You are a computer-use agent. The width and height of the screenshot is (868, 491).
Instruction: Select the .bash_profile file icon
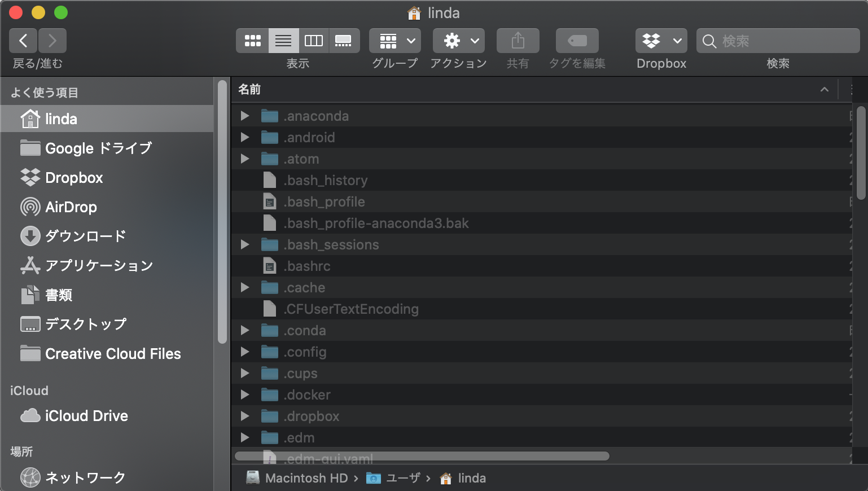[270, 202]
